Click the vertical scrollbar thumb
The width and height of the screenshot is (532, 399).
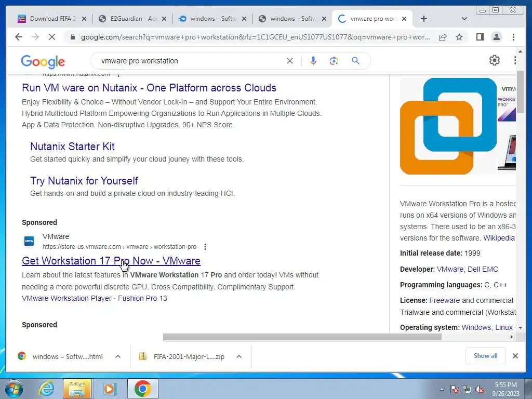click(520, 92)
